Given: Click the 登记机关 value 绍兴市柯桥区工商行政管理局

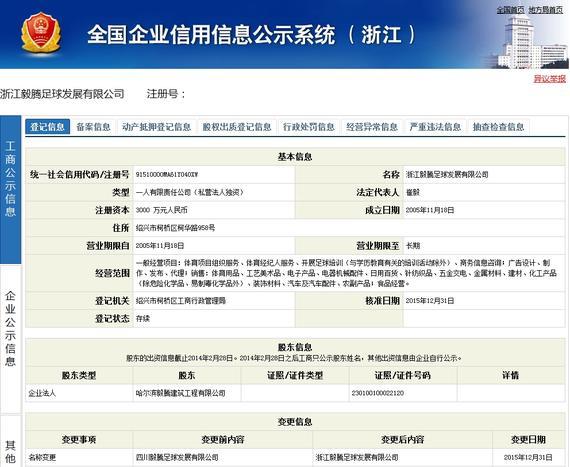Looking at the screenshot, I should pyautogui.click(x=181, y=301).
